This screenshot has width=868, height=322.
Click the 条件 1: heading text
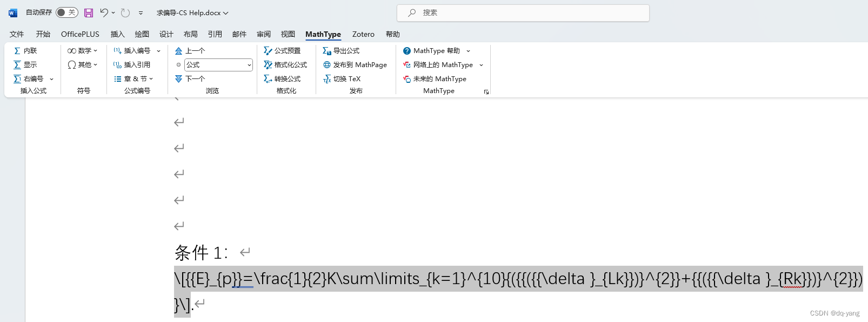(201, 252)
